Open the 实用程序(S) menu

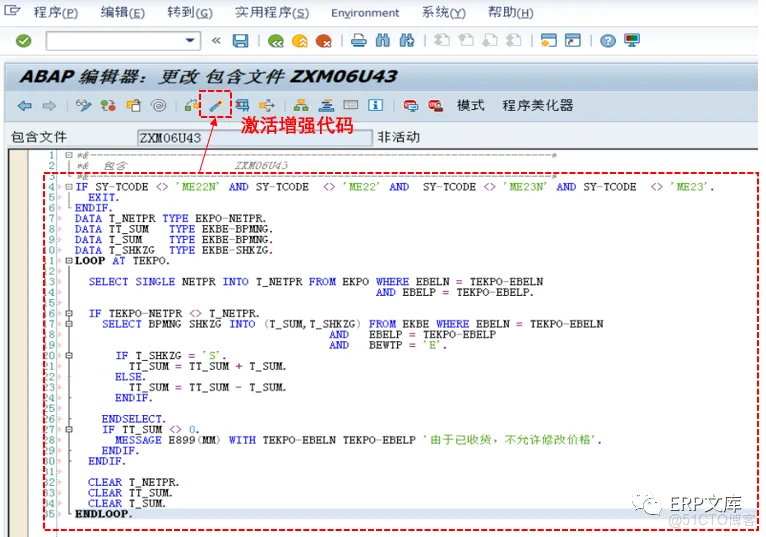click(x=271, y=13)
